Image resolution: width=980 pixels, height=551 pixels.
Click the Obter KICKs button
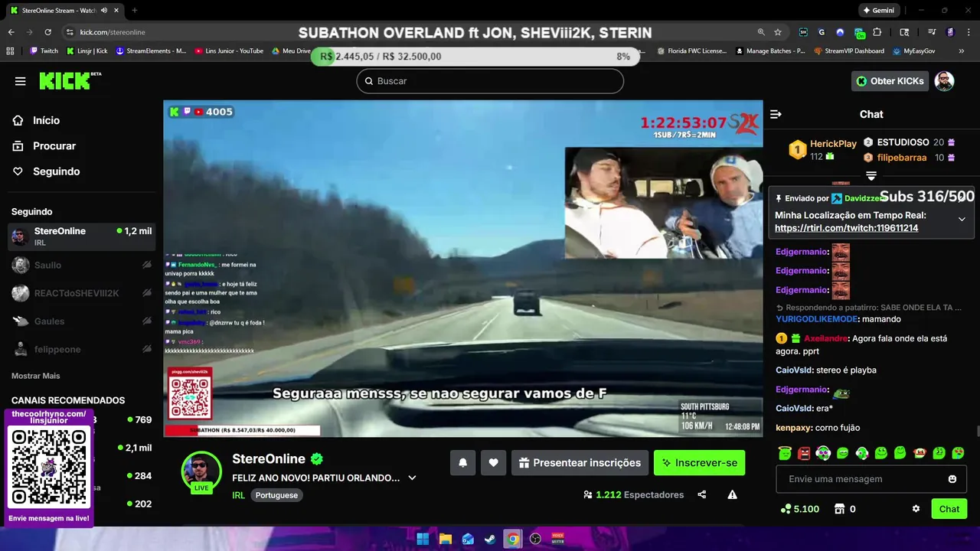(x=890, y=81)
